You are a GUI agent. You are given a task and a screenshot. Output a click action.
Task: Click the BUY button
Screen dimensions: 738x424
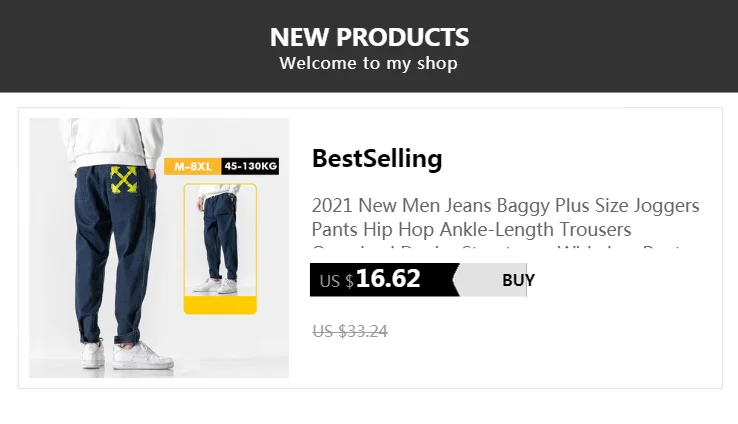click(x=518, y=280)
